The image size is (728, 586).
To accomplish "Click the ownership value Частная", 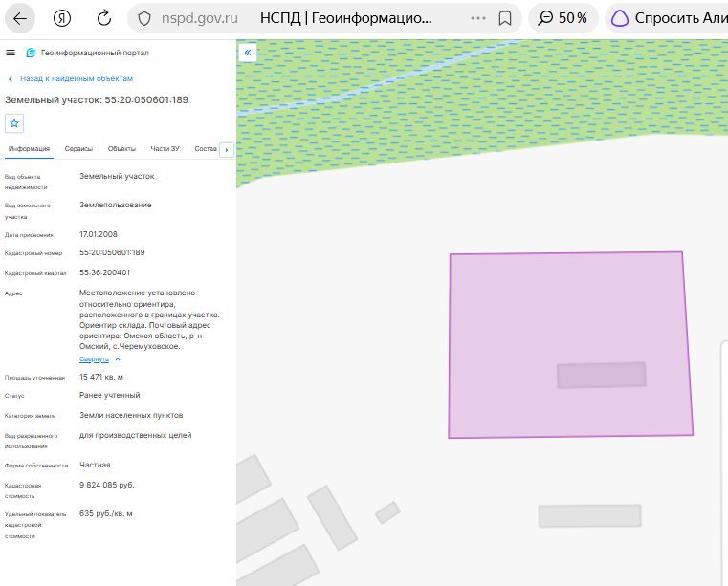I will coord(95,465).
